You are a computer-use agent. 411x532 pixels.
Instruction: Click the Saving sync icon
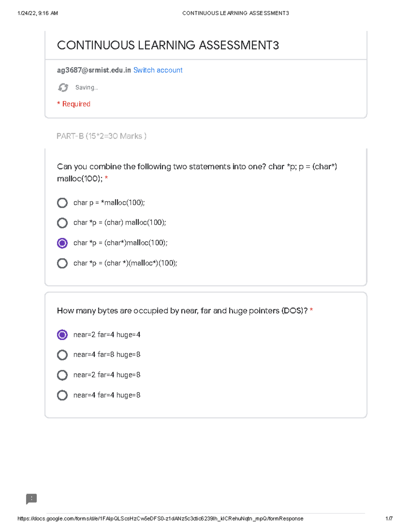63,88
